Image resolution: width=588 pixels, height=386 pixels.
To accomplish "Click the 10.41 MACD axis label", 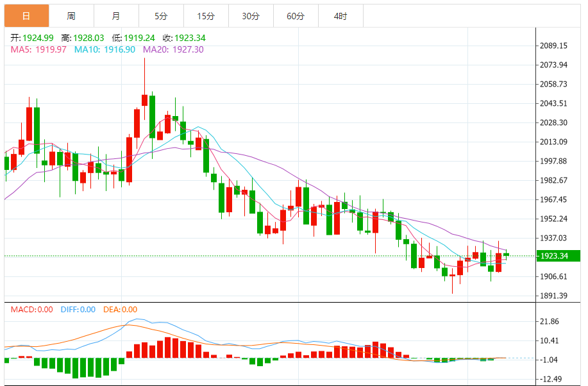I will [x=550, y=340].
